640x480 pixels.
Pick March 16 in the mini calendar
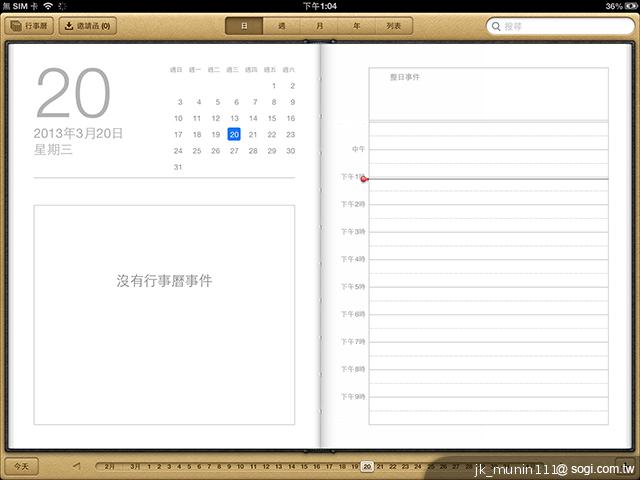click(x=291, y=118)
